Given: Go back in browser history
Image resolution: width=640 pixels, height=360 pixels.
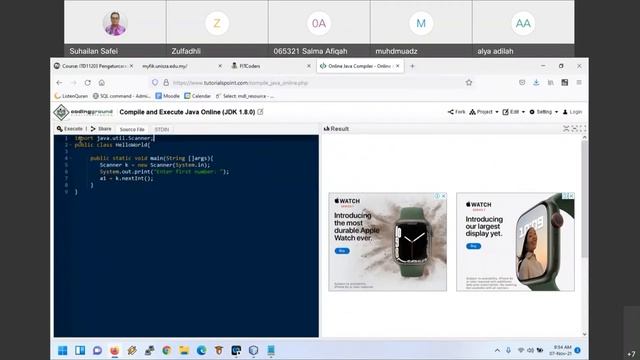Looking at the screenshot, I should 60,82.
